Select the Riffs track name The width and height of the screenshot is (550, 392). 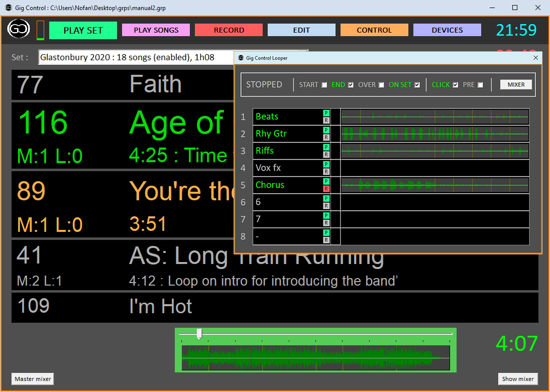click(x=265, y=151)
